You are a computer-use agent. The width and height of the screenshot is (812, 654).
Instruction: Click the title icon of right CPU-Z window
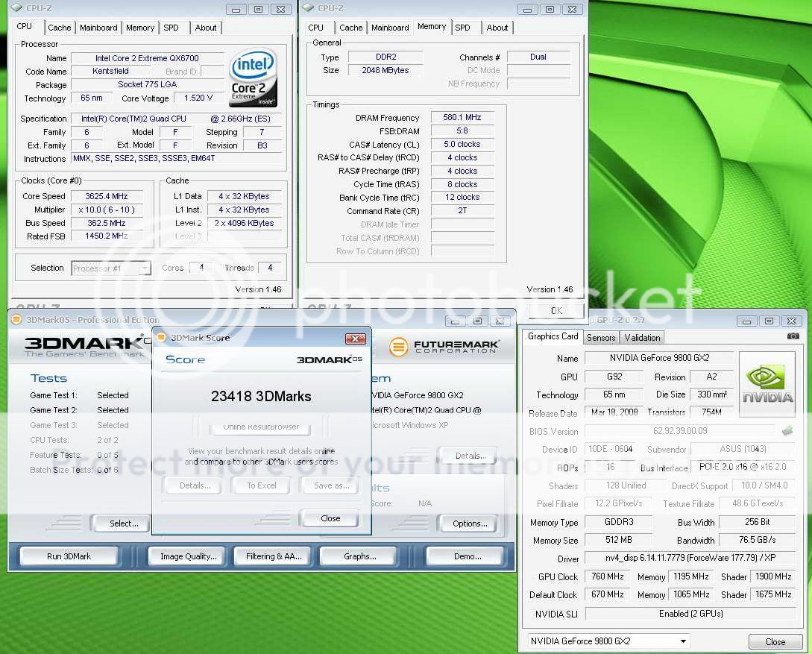tap(309, 7)
